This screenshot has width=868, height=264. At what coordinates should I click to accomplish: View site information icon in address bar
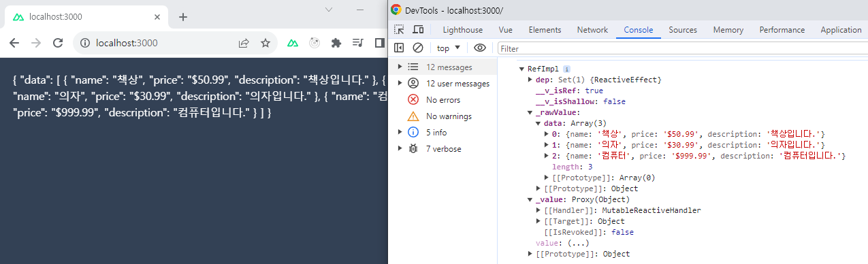85,43
